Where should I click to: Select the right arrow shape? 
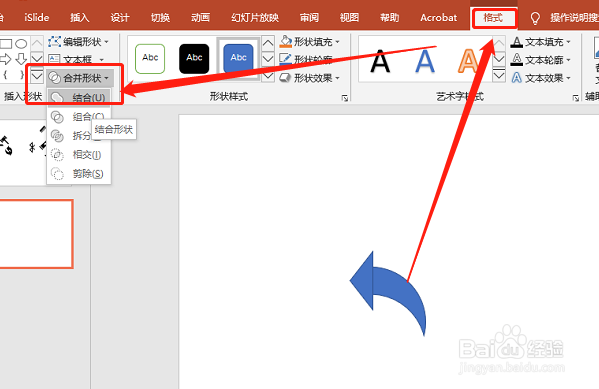coord(6,59)
